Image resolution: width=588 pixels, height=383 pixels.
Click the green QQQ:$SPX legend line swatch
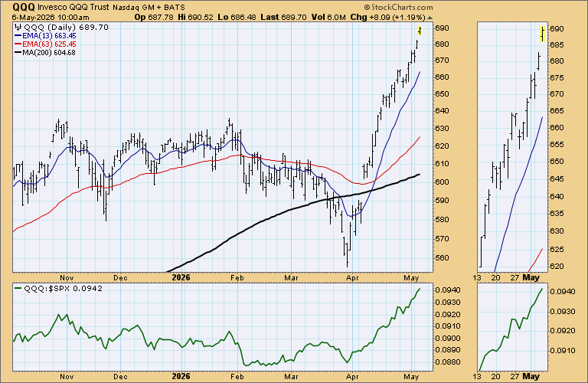tap(18, 289)
